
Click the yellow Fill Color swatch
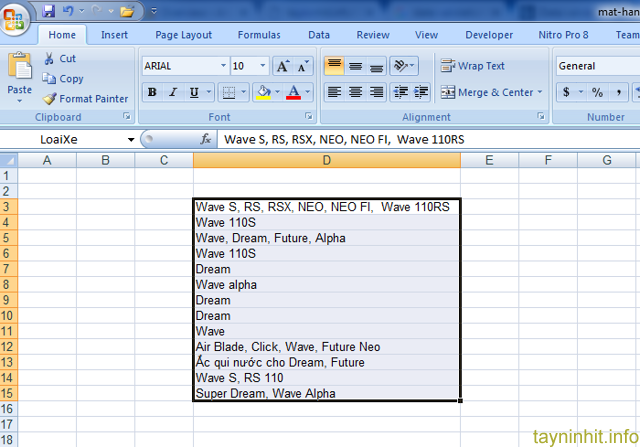[x=262, y=92]
